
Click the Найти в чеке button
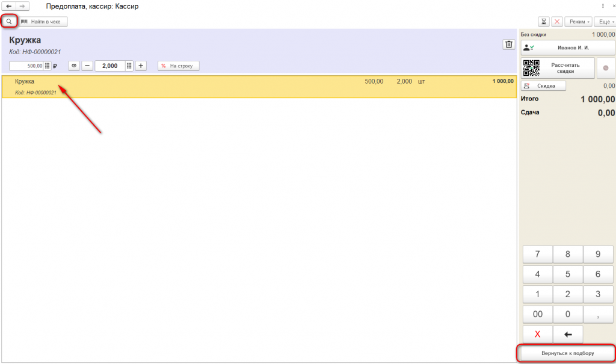point(43,22)
